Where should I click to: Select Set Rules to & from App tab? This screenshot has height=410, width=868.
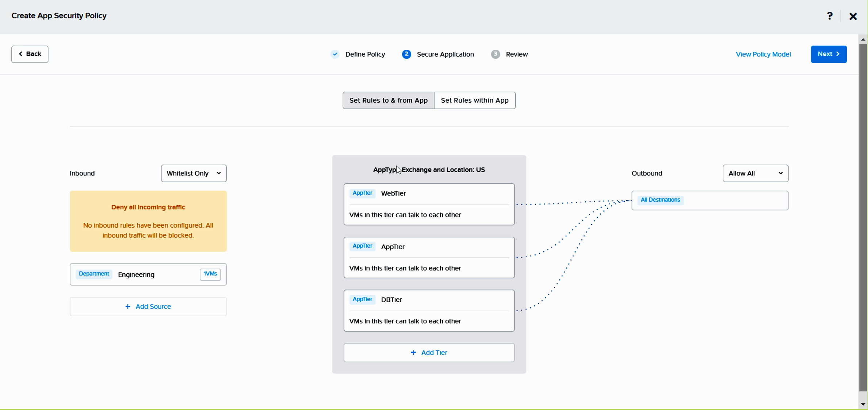tap(388, 100)
